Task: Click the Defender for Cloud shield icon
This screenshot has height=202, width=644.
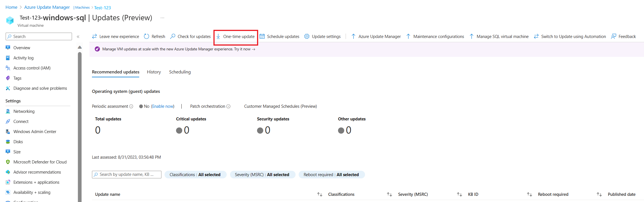Action: tap(8, 162)
